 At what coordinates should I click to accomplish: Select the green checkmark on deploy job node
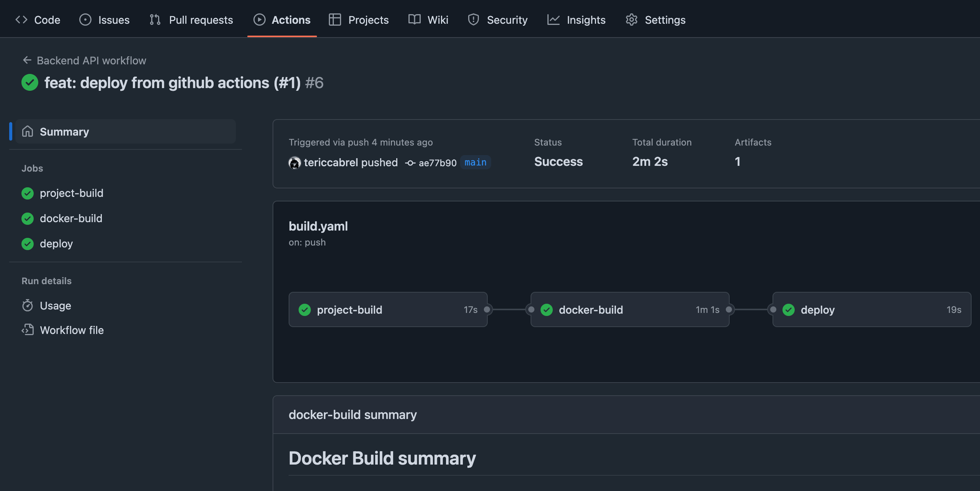(789, 309)
